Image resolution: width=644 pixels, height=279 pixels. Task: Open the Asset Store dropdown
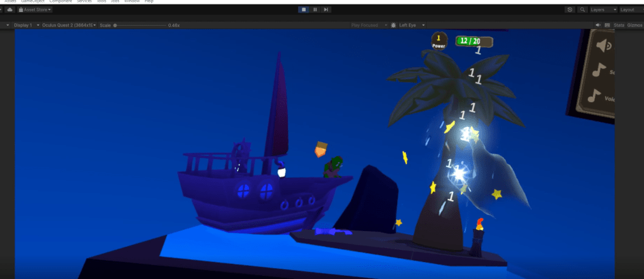coord(36,9)
